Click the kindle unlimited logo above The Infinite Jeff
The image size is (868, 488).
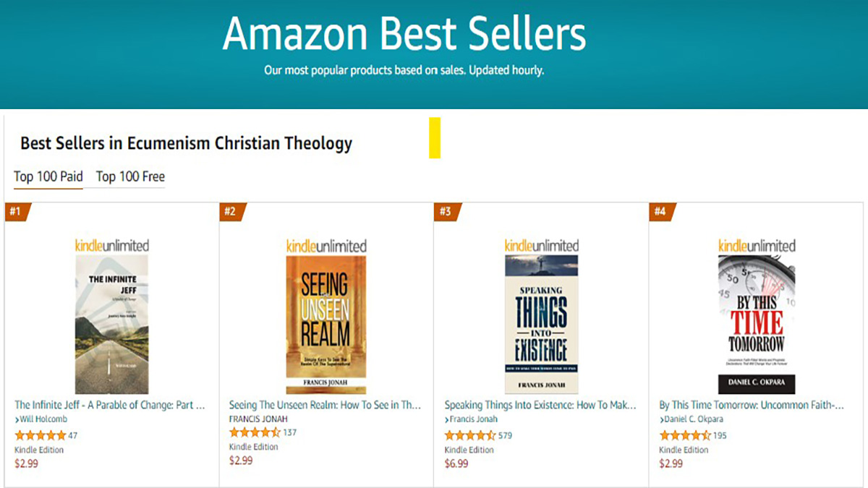click(112, 244)
